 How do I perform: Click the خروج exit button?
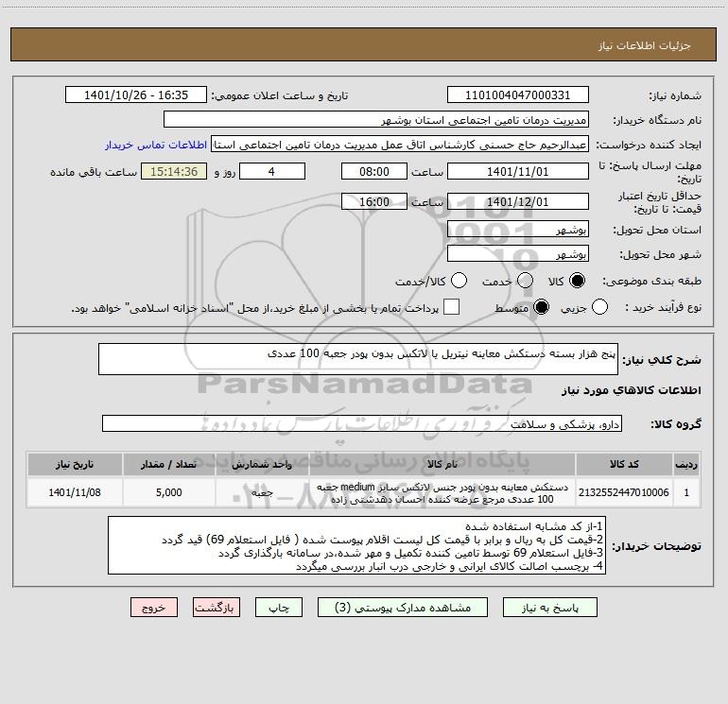[x=154, y=608]
